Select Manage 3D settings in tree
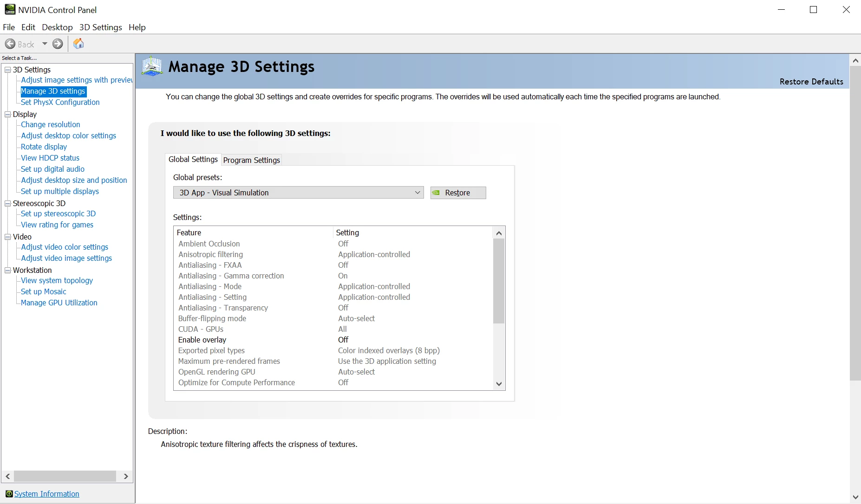 53,91
